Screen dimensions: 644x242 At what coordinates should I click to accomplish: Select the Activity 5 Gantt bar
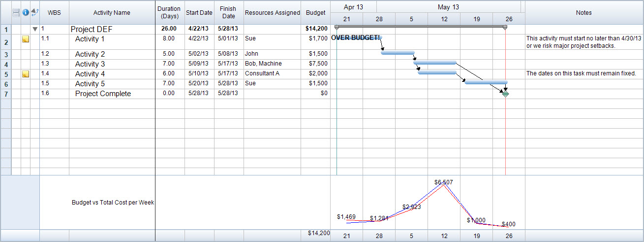(x=486, y=82)
